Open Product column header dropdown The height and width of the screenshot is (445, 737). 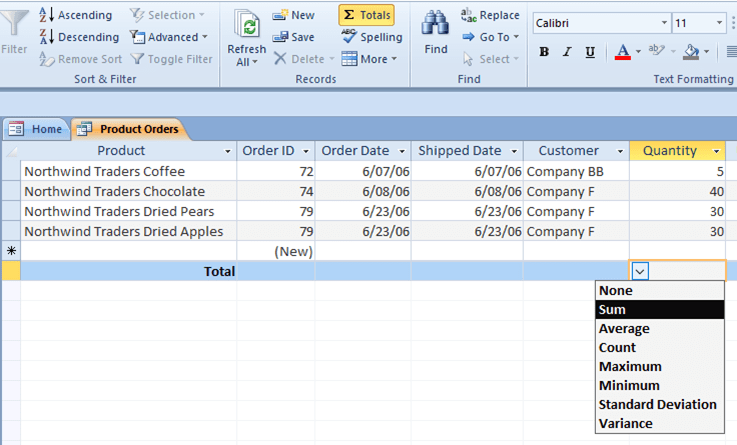pyautogui.click(x=227, y=151)
